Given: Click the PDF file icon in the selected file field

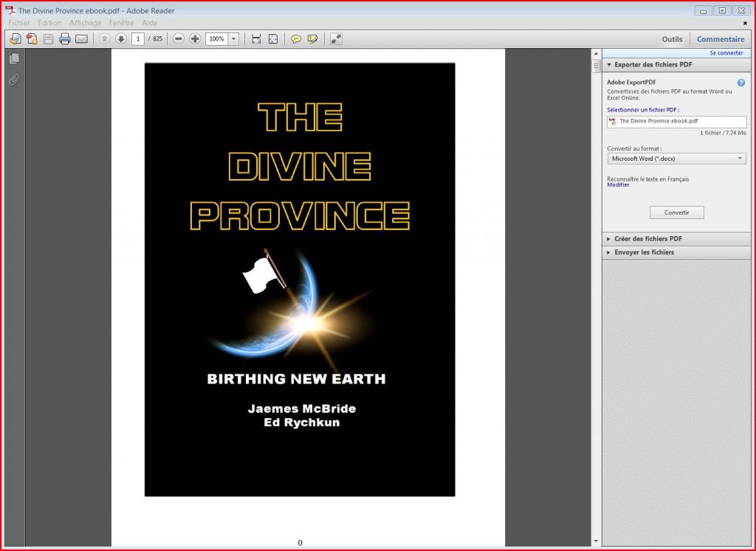Looking at the screenshot, I should tap(613, 122).
